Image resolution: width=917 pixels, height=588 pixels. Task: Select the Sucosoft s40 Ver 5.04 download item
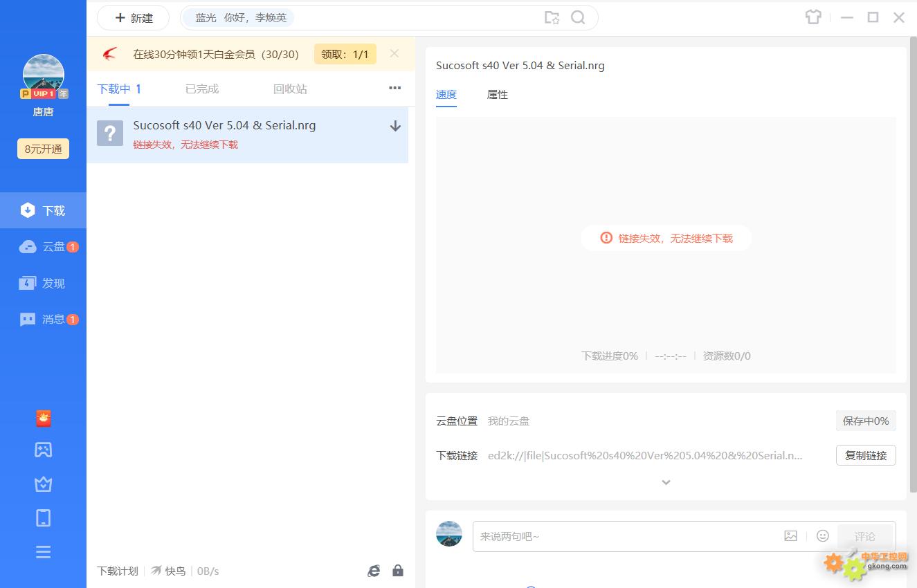pos(247,135)
